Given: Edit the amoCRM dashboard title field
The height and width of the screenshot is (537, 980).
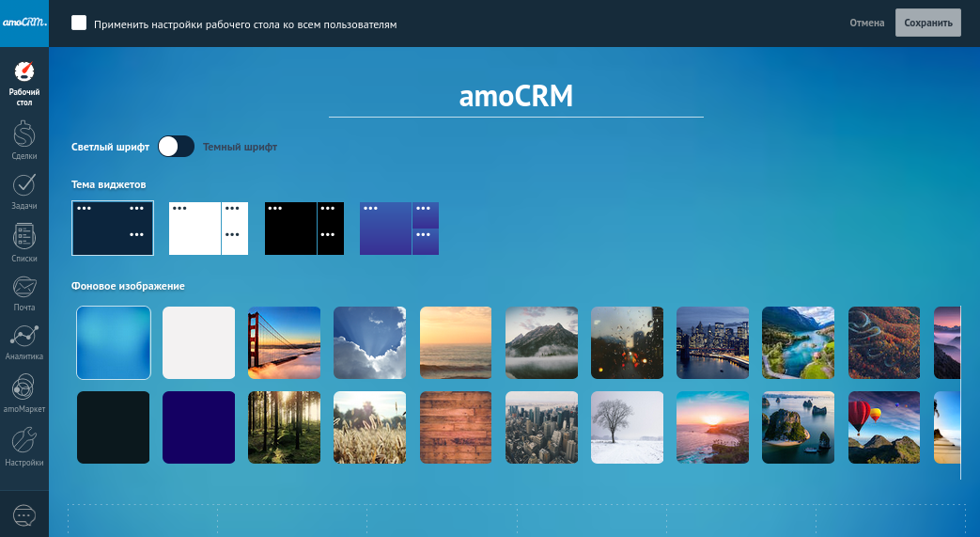Looking at the screenshot, I should click(x=516, y=97).
